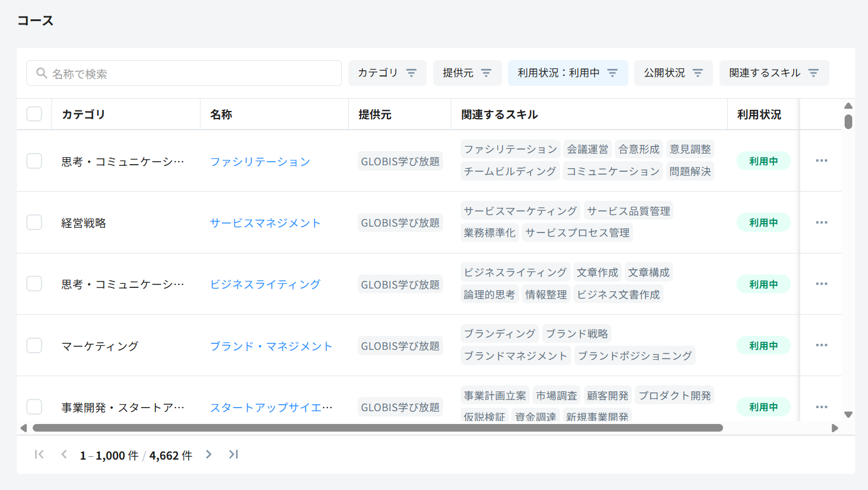The height and width of the screenshot is (490, 868).
Task: Open more options for ビジネスライティング row
Action: [x=821, y=284]
